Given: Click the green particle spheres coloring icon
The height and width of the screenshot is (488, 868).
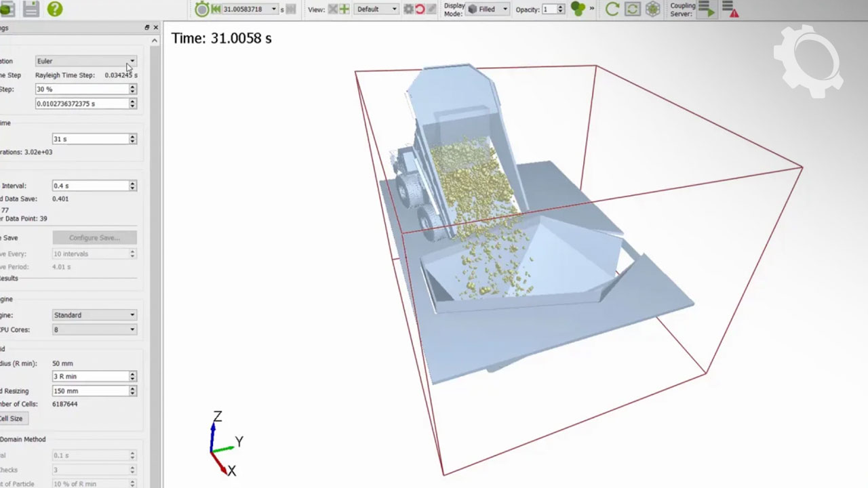Looking at the screenshot, I should point(577,9).
